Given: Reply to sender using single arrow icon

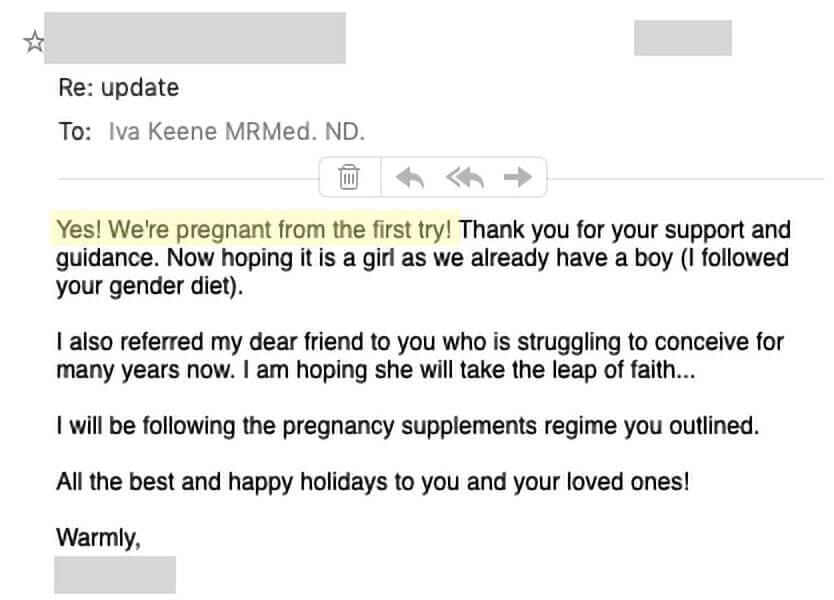Looking at the screenshot, I should coord(410,177).
